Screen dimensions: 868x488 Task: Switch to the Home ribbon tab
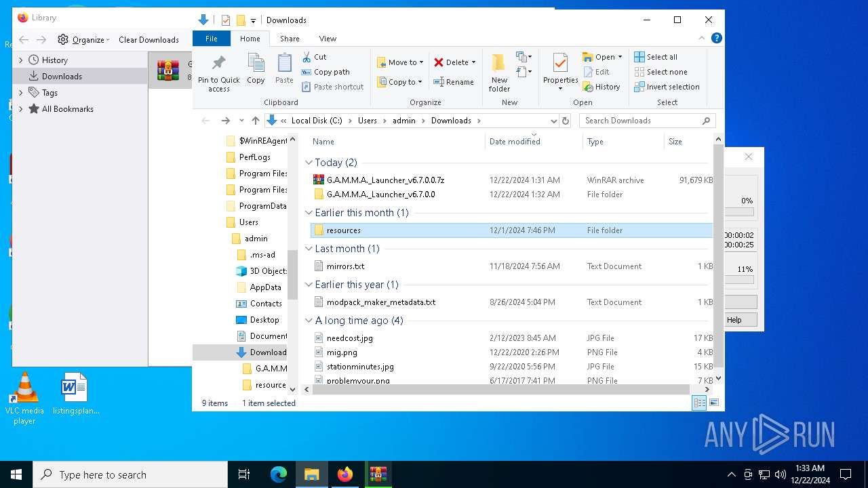[250, 39]
